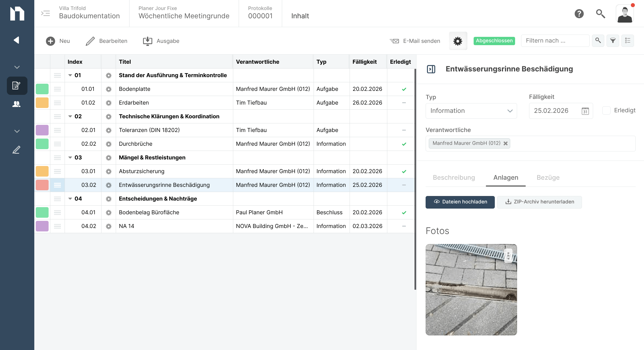Collapse group 01 Stand der Ausführung
Screen dimensions: 644x350
(x=70, y=75)
